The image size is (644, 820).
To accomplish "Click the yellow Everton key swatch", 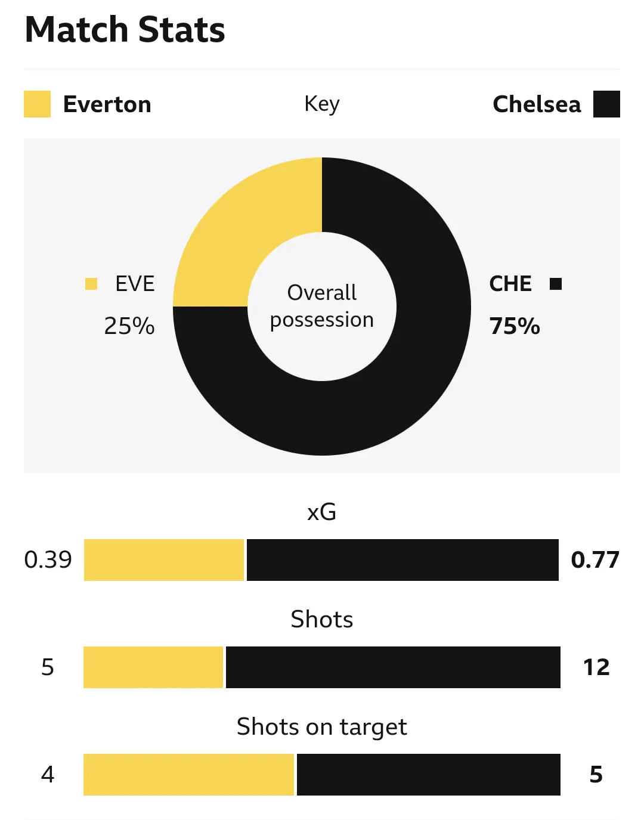I will (37, 104).
